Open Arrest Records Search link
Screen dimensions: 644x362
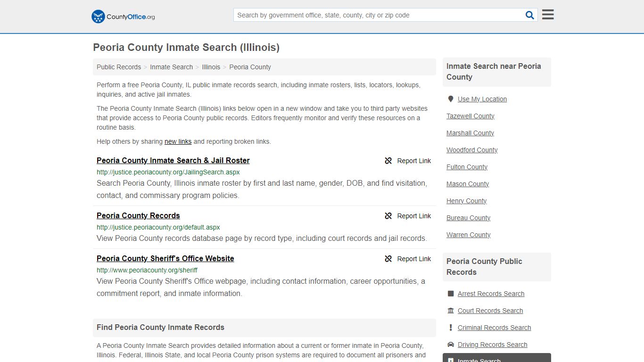[491, 294]
